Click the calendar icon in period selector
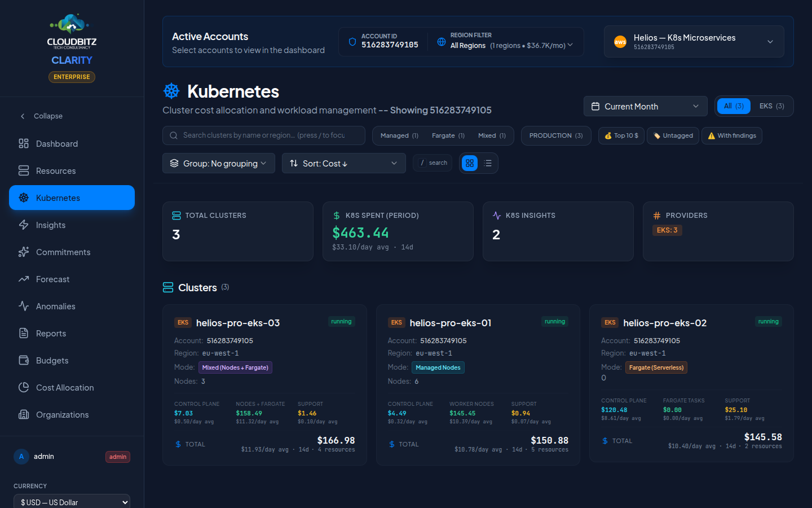 (595, 106)
